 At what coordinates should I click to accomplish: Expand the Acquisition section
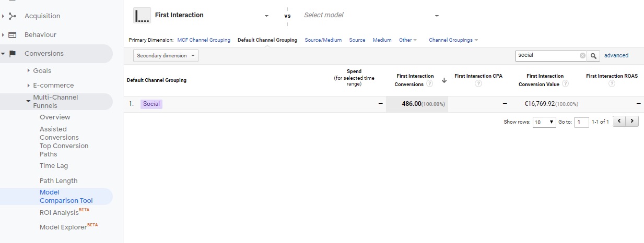[3, 16]
